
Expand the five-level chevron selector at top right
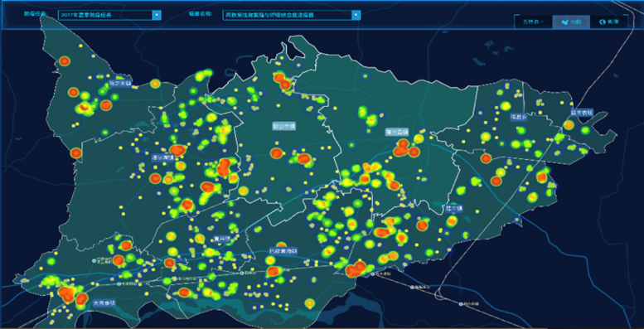tap(534, 22)
